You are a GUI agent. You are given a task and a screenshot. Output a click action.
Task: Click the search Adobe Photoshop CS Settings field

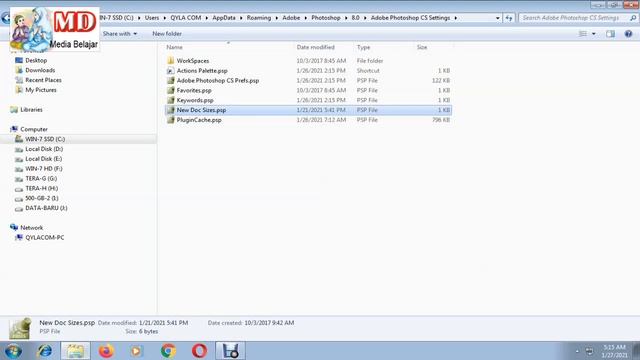[x=578, y=18]
